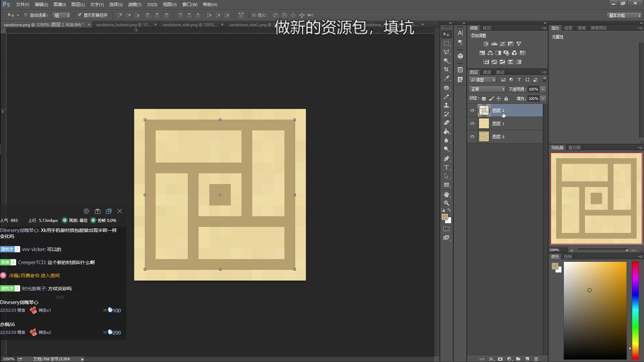Viewport: 644px width, 362px height.
Task: Select the Magic Wand tool
Action: [446, 61]
